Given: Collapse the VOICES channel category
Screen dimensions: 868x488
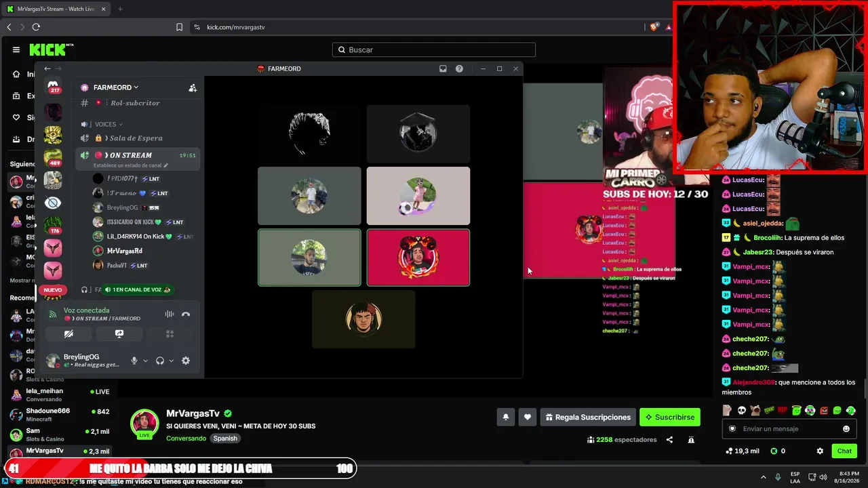Looking at the screenshot, I should pos(108,124).
